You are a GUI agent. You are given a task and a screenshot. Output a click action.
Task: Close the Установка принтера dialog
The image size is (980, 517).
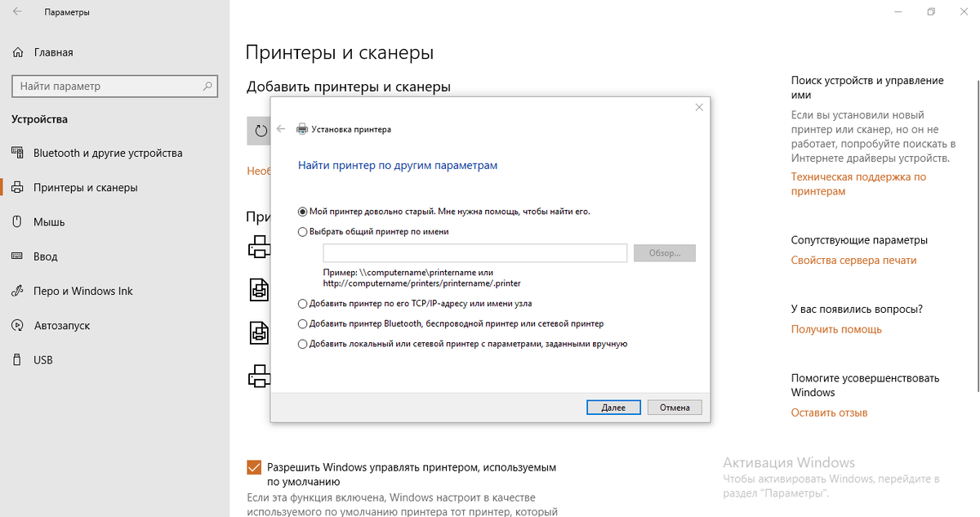(699, 107)
